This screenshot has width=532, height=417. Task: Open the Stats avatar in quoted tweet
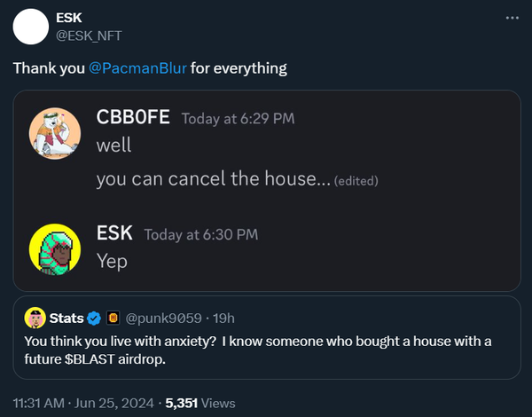35,318
